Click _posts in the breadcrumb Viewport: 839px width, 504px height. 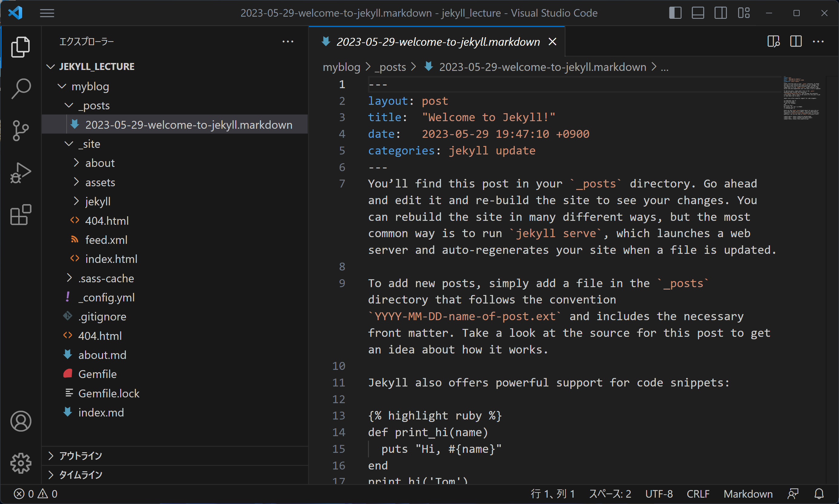(x=390, y=67)
